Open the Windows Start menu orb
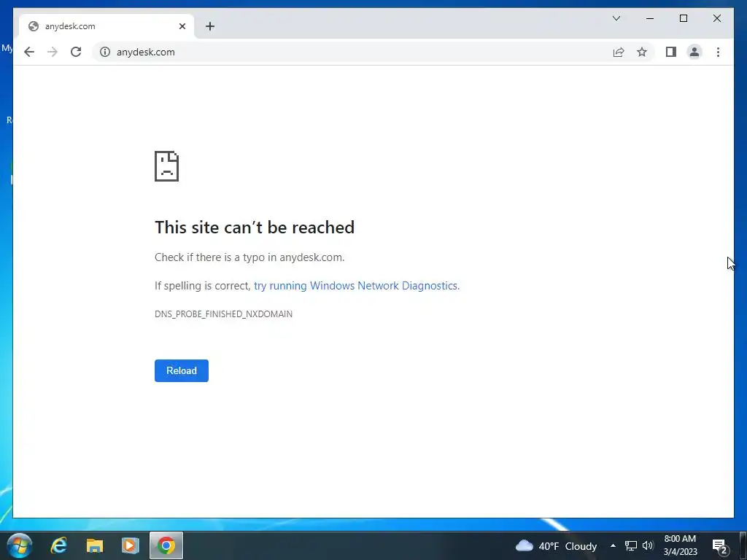The image size is (747, 560). pyautogui.click(x=20, y=545)
